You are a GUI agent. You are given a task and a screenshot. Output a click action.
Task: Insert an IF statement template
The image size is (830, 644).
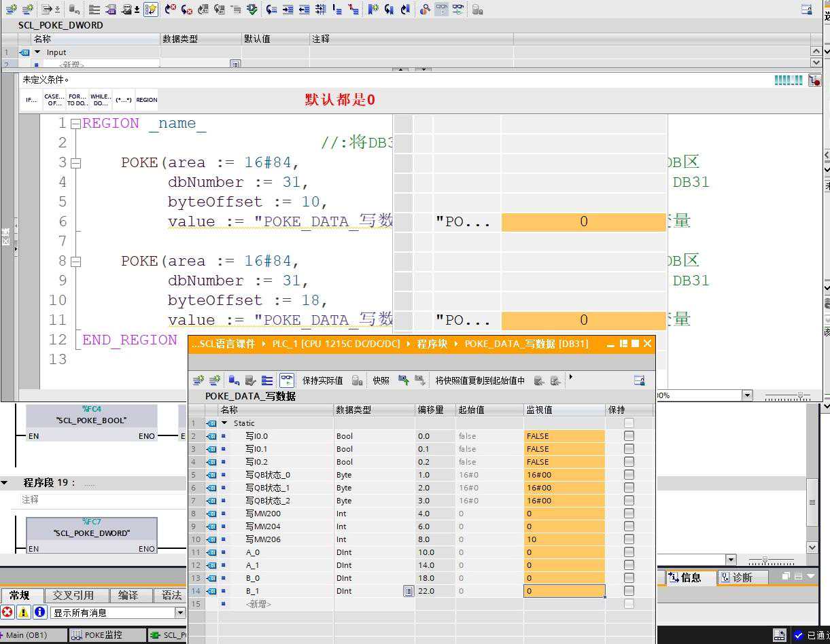(31, 100)
